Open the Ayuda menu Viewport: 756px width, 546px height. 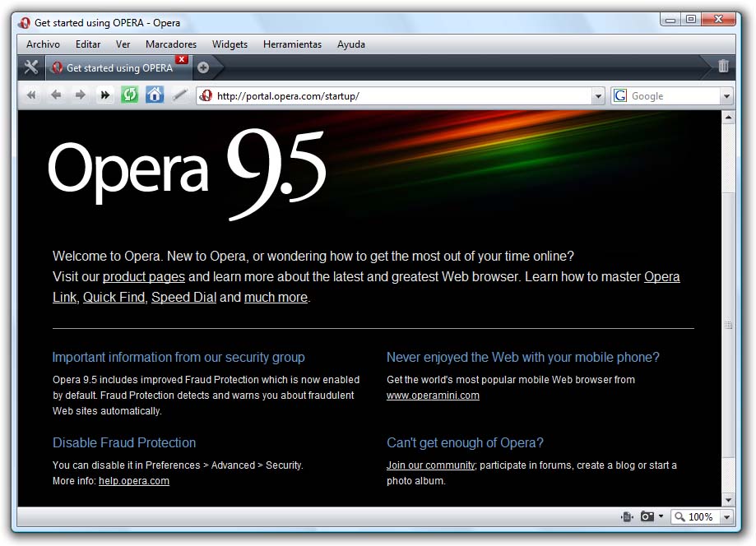(351, 44)
